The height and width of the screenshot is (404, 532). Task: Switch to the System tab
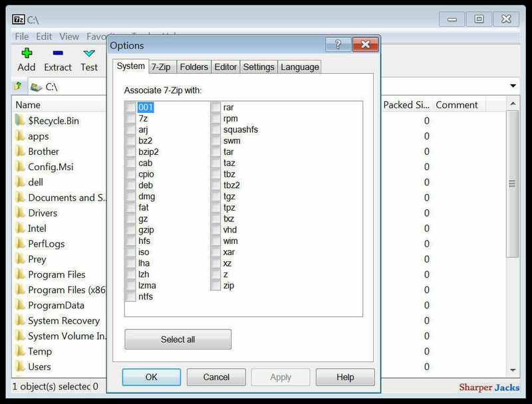(x=130, y=66)
